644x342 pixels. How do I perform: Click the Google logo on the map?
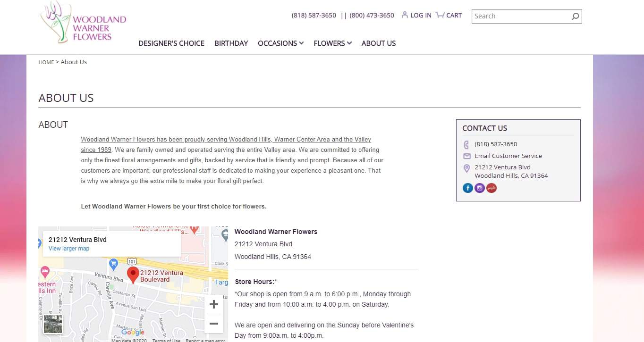[x=133, y=333]
